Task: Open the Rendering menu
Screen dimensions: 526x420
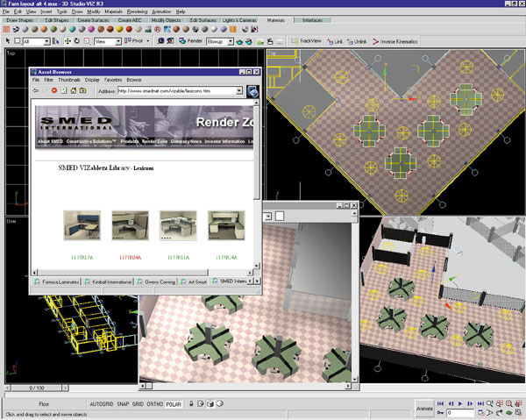Action: [x=137, y=11]
